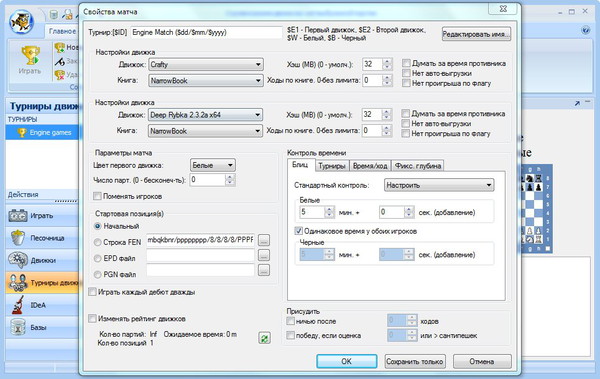Uncheck Одинаковое время у обоих игроков
This screenshot has height=379, width=600.
click(x=298, y=231)
